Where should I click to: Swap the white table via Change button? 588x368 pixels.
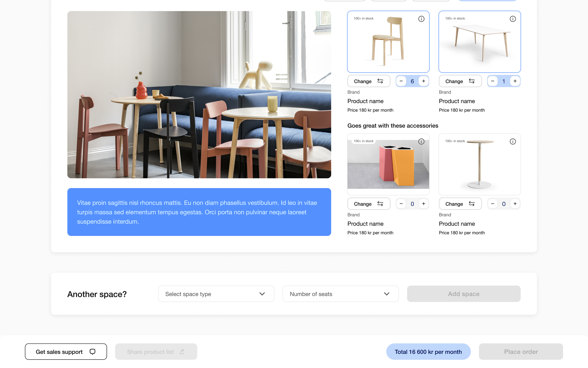point(460,81)
